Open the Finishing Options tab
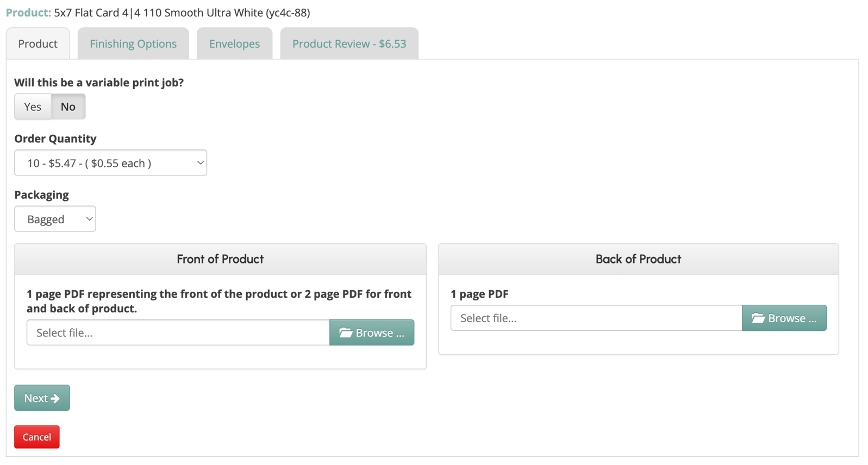 pos(133,43)
